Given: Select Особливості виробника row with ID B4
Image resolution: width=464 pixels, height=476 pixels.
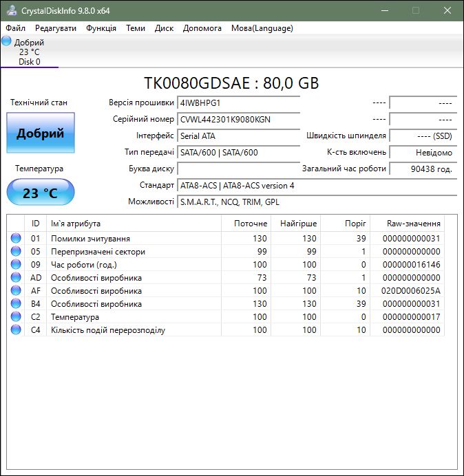Looking at the screenshot, I should [x=226, y=303].
